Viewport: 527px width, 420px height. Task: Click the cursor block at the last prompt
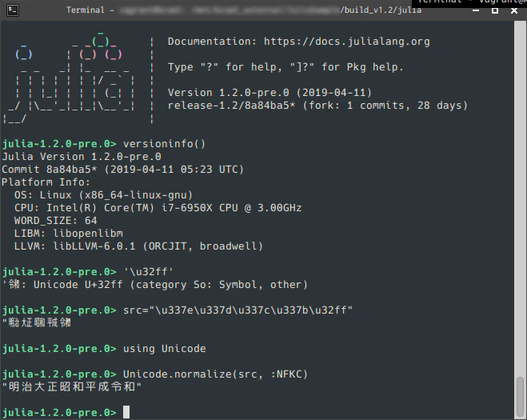click(126, 412)
